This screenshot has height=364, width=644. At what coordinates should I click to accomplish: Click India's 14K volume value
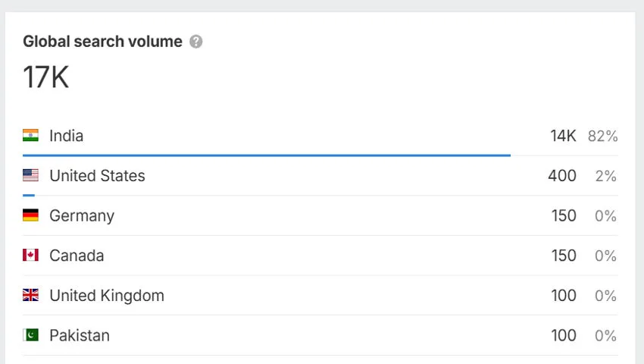click(x=563, y=136)
